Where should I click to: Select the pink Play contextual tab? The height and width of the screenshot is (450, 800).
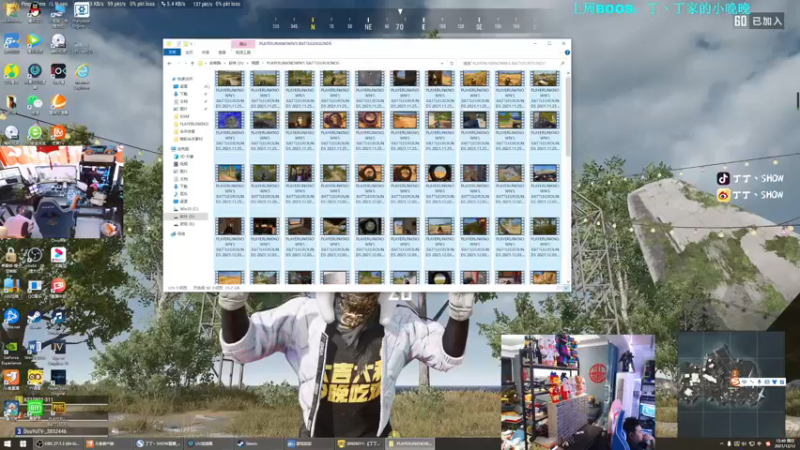243,44
